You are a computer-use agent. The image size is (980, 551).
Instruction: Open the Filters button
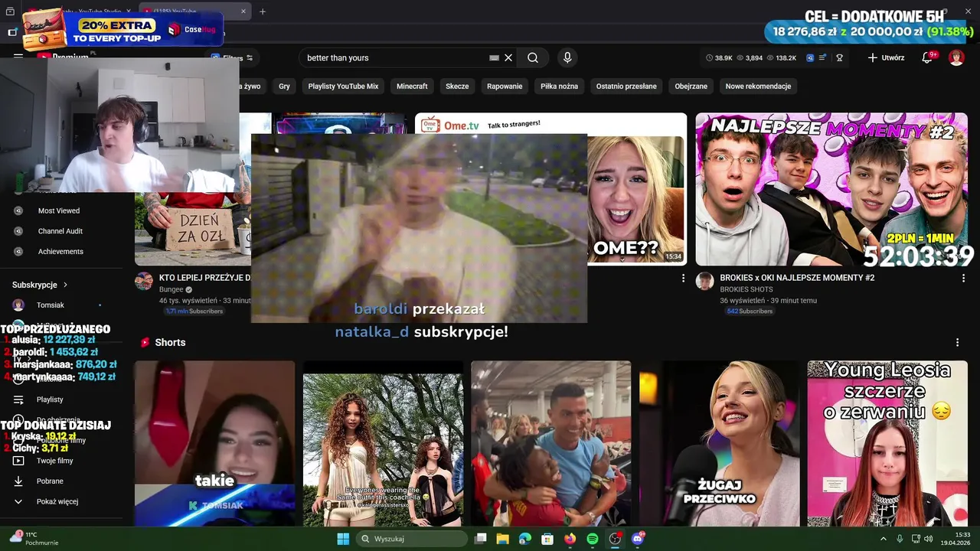[232, 57]
